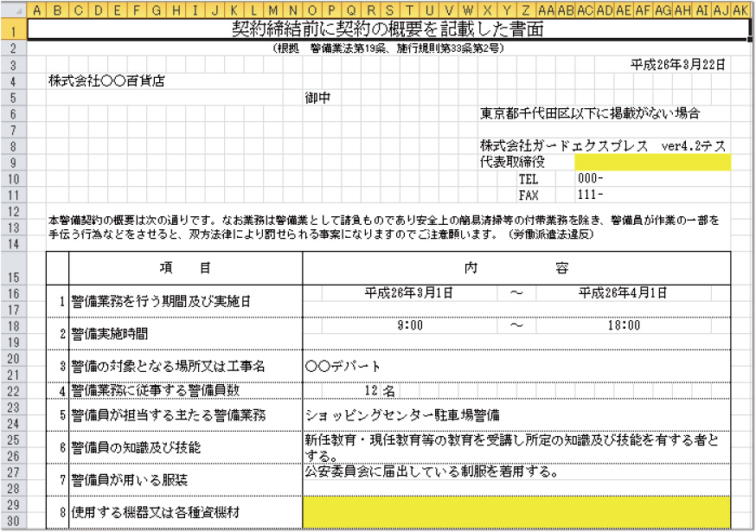Image resolution: width=756 pixels, height=532 pixels.
Task: Click the row 5 header
Action: pos(14,98)
